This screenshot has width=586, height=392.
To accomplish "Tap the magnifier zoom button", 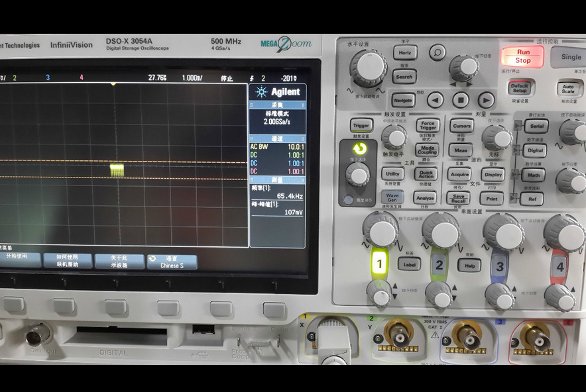I will pyautogui.click(x=438, y=52).
